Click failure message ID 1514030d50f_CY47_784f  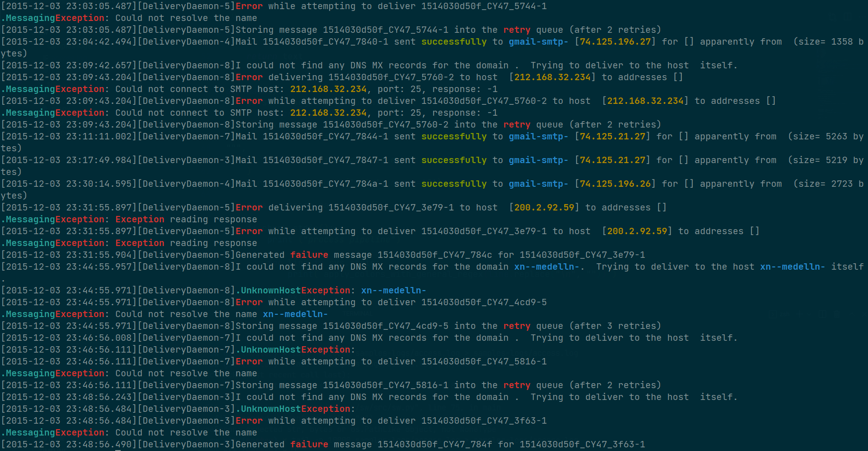[435, 444]
